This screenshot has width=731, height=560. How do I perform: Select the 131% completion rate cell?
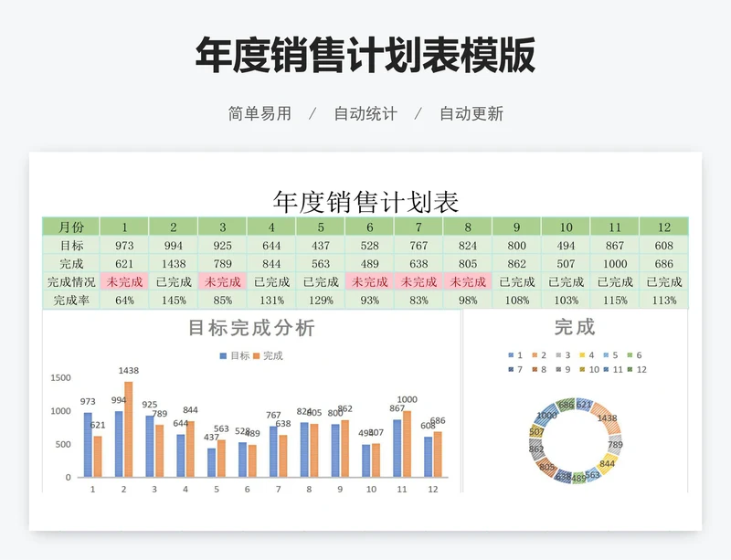[271, 300]
